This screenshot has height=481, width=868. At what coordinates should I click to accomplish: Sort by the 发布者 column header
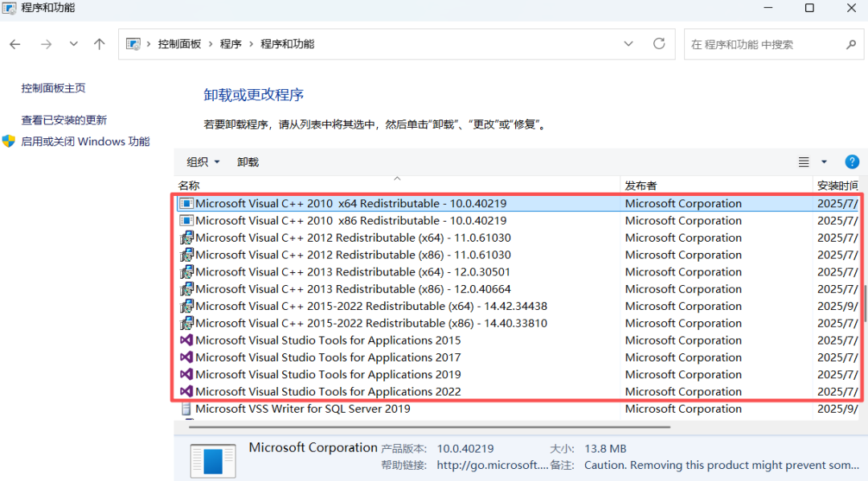[x=641, y=185]
